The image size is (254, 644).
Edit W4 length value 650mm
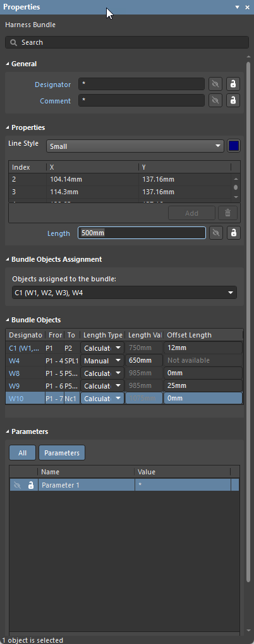143,361
